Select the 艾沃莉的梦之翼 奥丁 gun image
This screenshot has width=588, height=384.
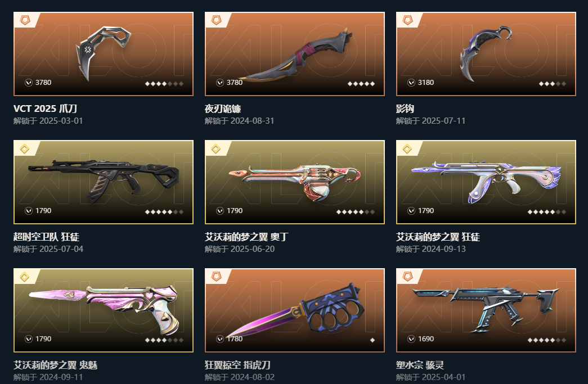[x=295, y=182]
